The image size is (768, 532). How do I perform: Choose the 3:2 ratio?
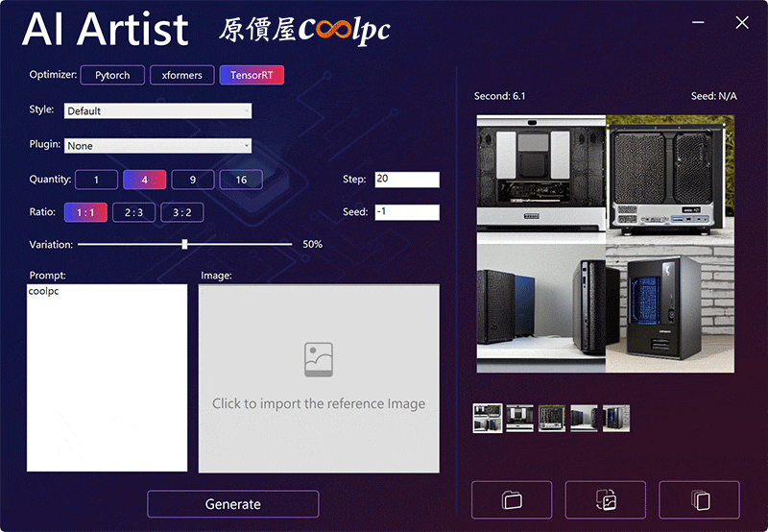[182, 212]
